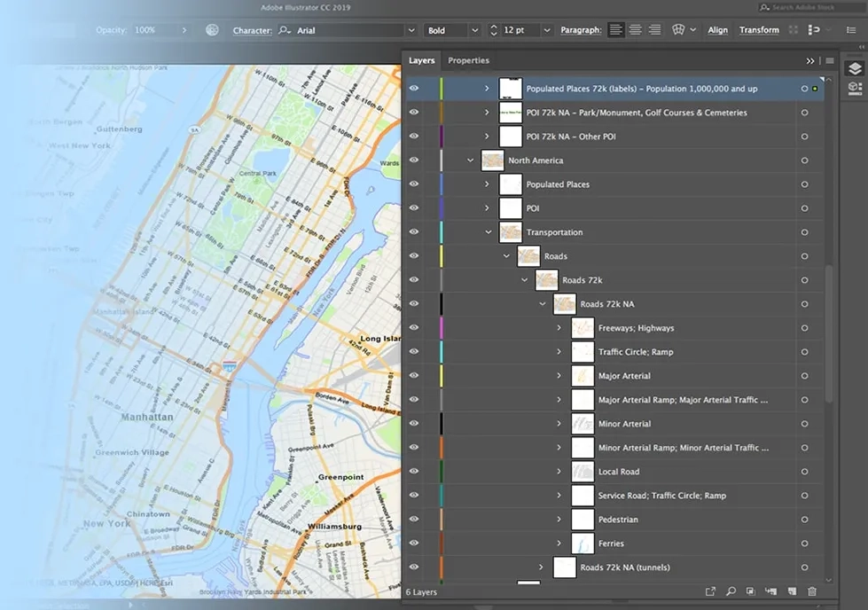Open the Layers panel from the dock

[x=855, y=68]
